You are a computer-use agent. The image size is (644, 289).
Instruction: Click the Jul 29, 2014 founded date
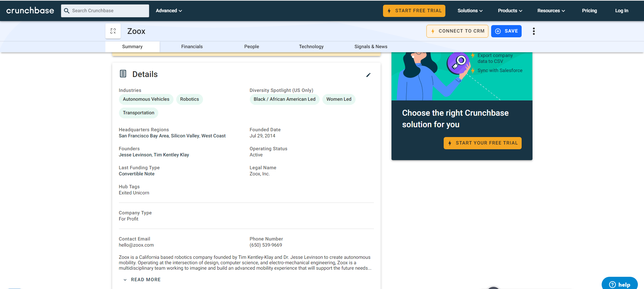[262, 136]
